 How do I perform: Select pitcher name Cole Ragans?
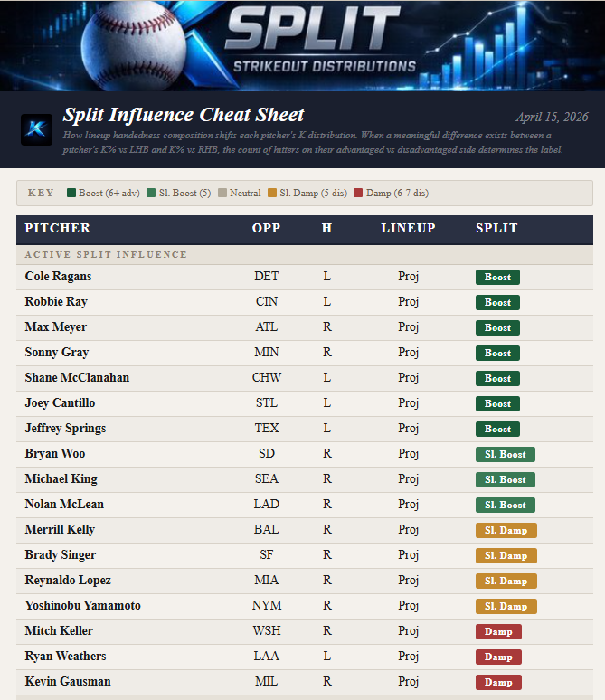tap(58, 277)
